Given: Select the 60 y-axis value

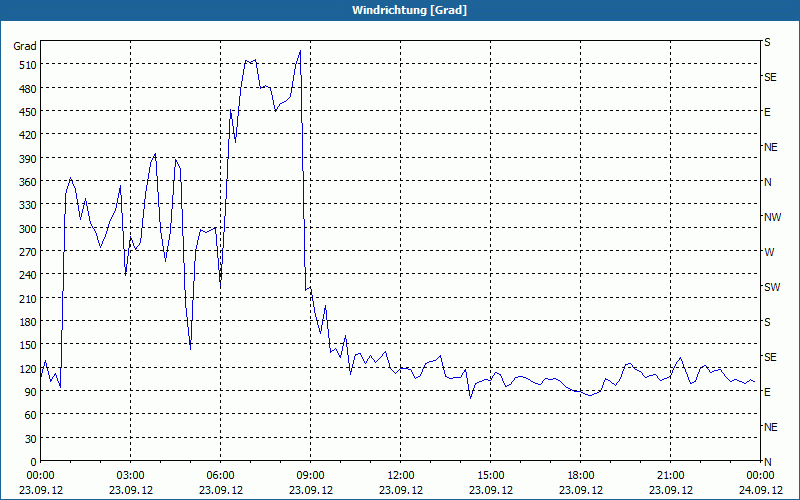Looking at the screenshot, I should click(x=31, y=415).
